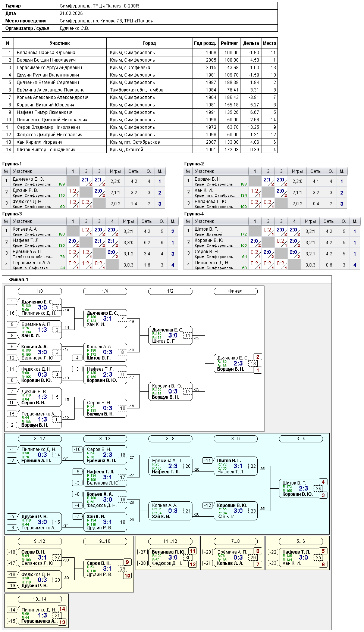Click the "5...6" placement round label
This screenshot has width=364, height=632.
coord(301,541)
